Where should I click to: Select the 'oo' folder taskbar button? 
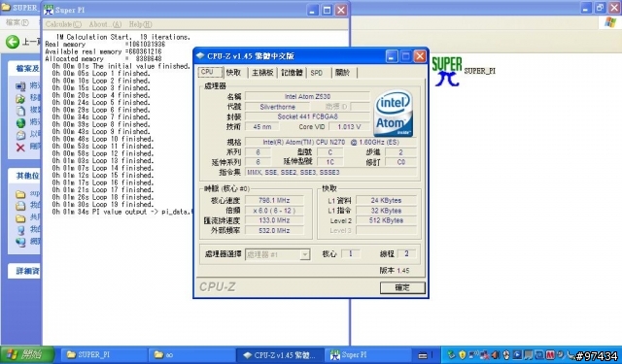click(192, 355)
